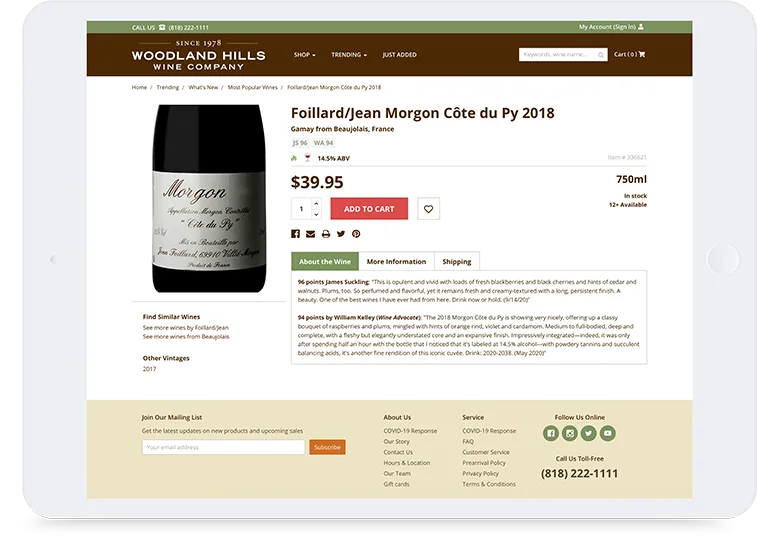Switch to the Shipping tab
The height and width of the screenshot is (547, 757).
point(456,262)
